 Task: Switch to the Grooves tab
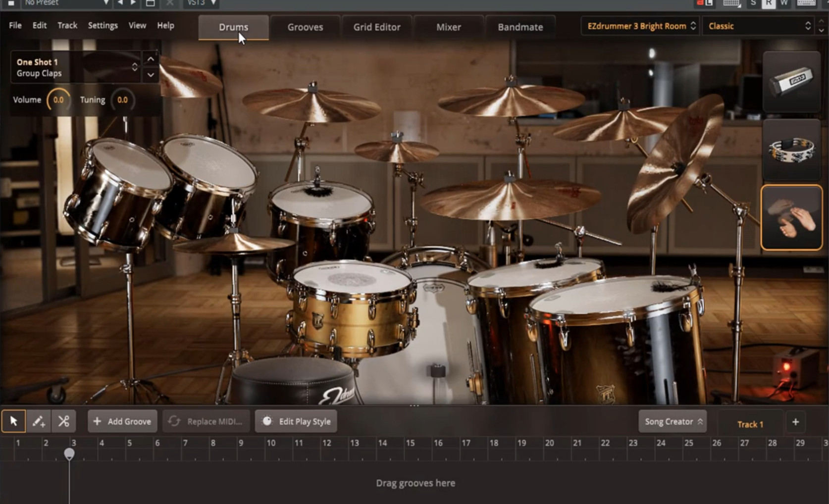tap(305, 27)
